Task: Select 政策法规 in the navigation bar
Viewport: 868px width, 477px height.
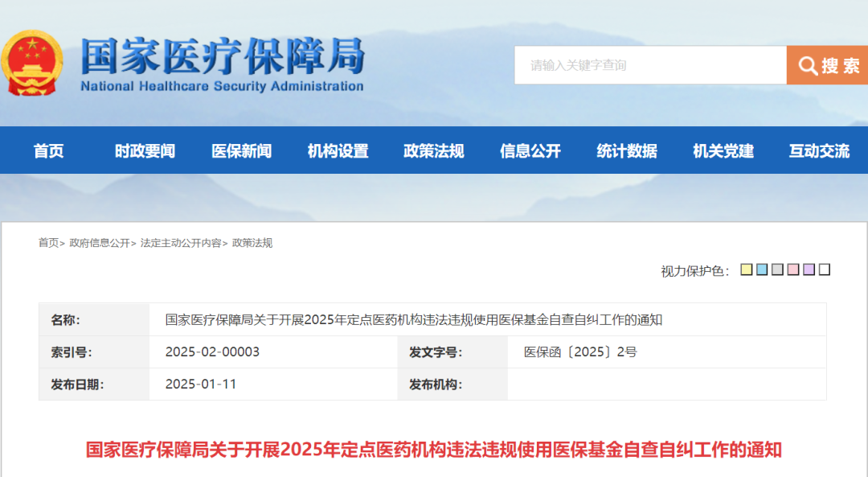Action: tap(434, 151)
